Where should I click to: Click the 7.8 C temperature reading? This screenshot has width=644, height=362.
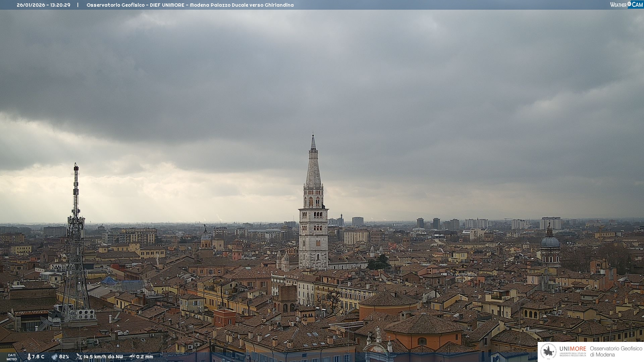(38, 357)
